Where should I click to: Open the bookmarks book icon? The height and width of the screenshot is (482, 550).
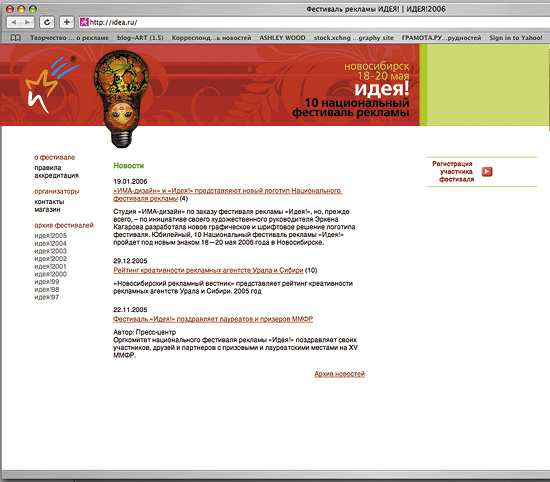(15, 38)
